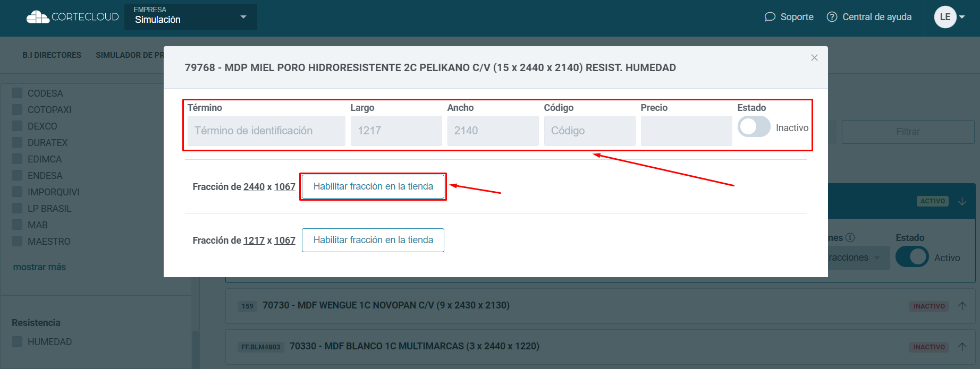
Task: Click the dialog title 79768 - MDP MIEL PORO
Action: point(430,67)
